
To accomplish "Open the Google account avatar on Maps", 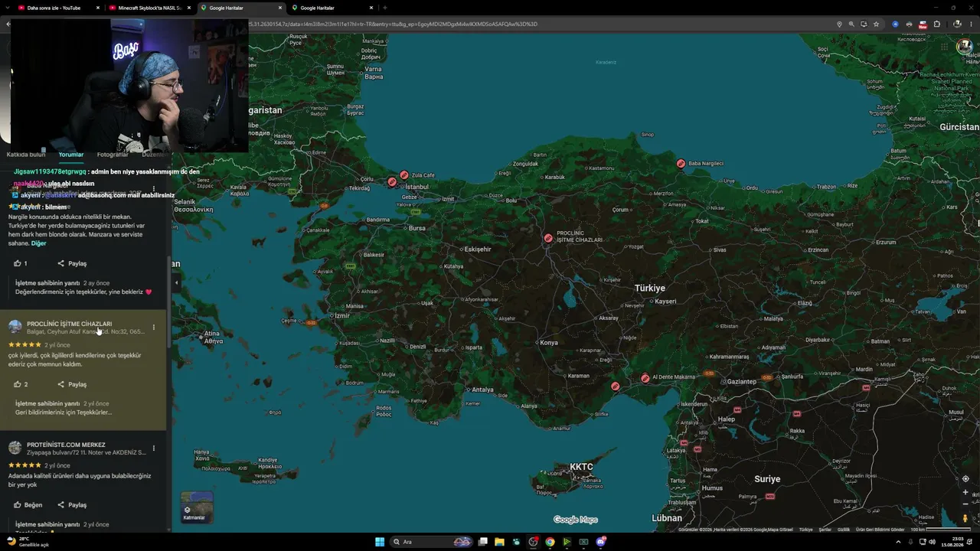I will (965, 47).
